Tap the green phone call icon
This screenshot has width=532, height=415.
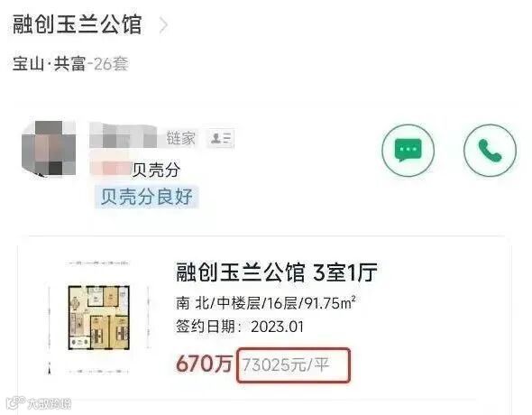[490, 151]
